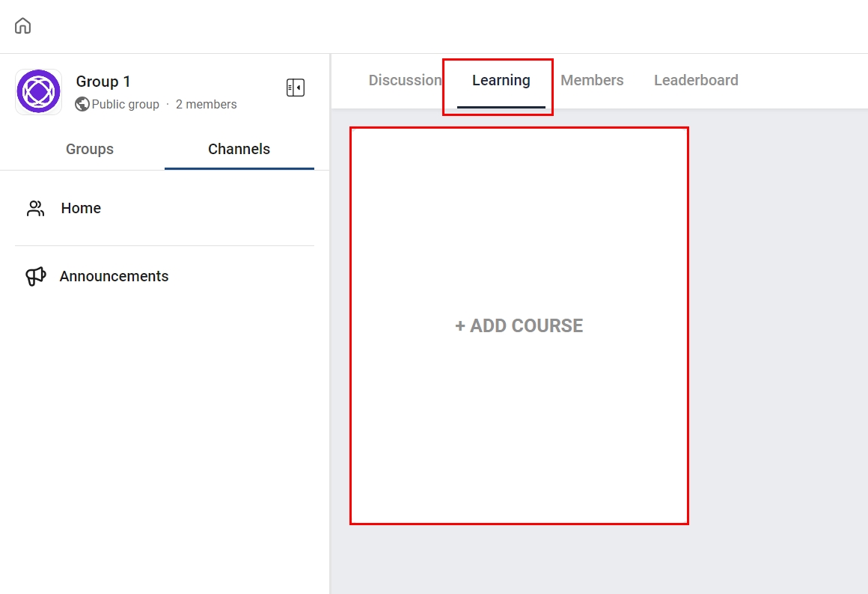Open the Group 1 purple avatar

(39, 91)
